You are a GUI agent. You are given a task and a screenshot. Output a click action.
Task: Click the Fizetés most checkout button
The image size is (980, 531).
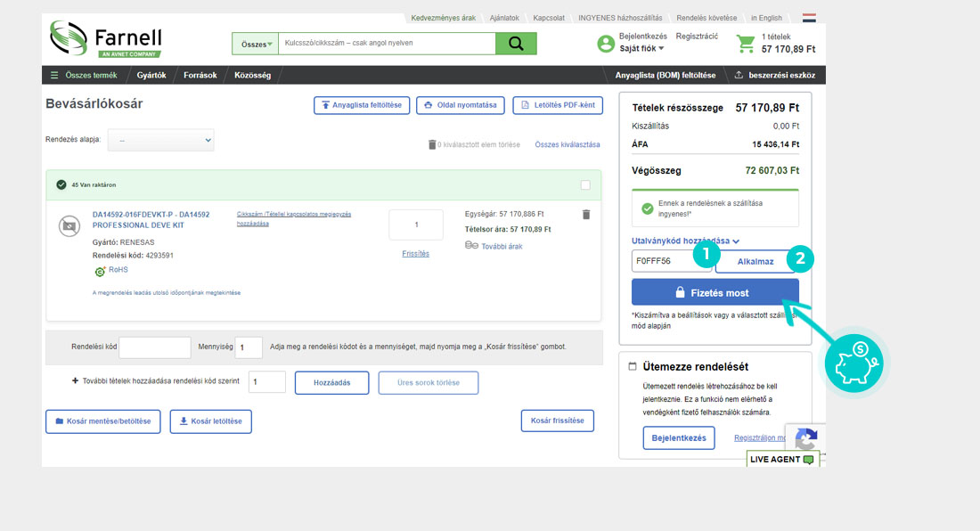click(715, 292)
